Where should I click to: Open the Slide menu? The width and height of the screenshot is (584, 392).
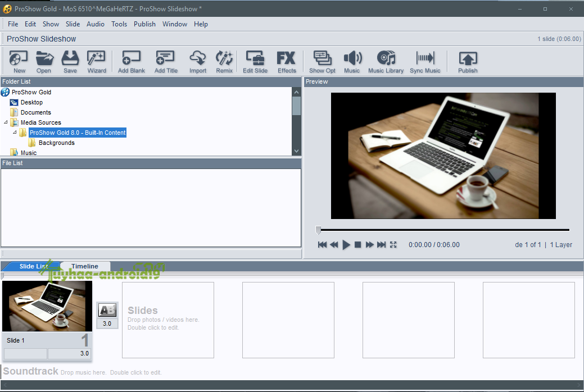tap(73, 24)
